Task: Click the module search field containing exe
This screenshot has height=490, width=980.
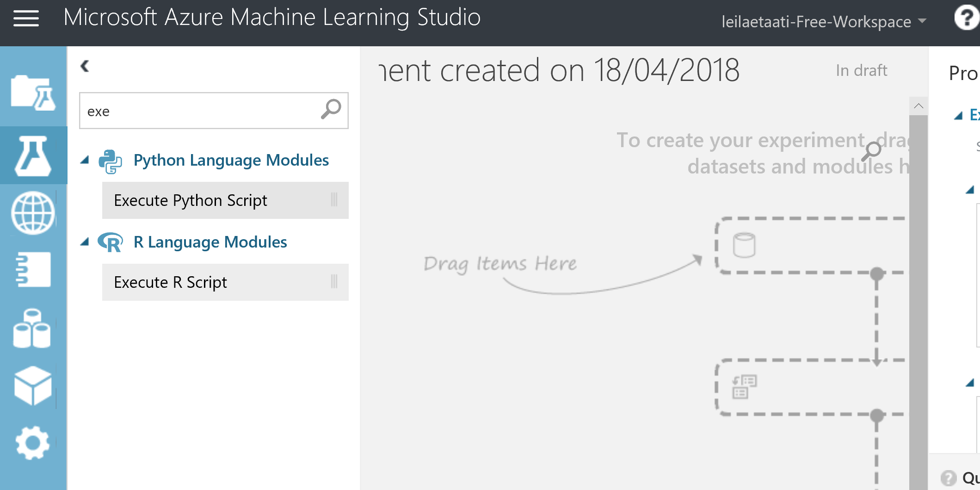Action: (199, 111)
